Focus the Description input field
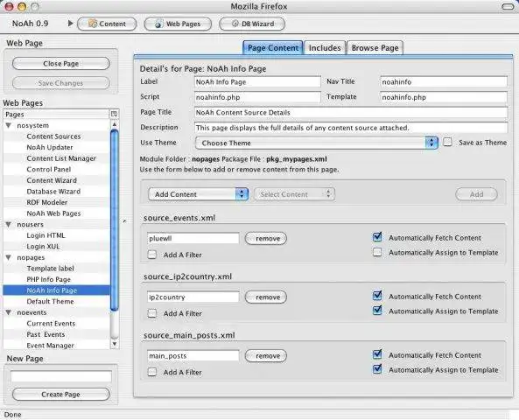 pos(351,128)
